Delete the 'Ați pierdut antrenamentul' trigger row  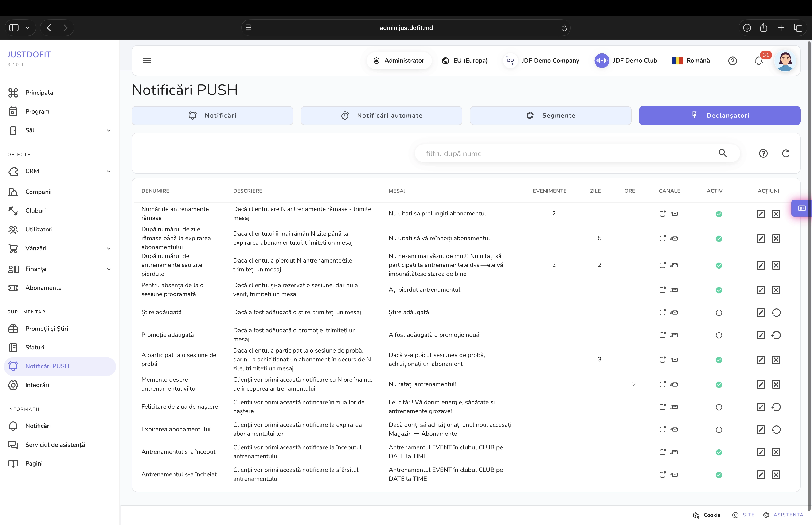click(776, 290)
